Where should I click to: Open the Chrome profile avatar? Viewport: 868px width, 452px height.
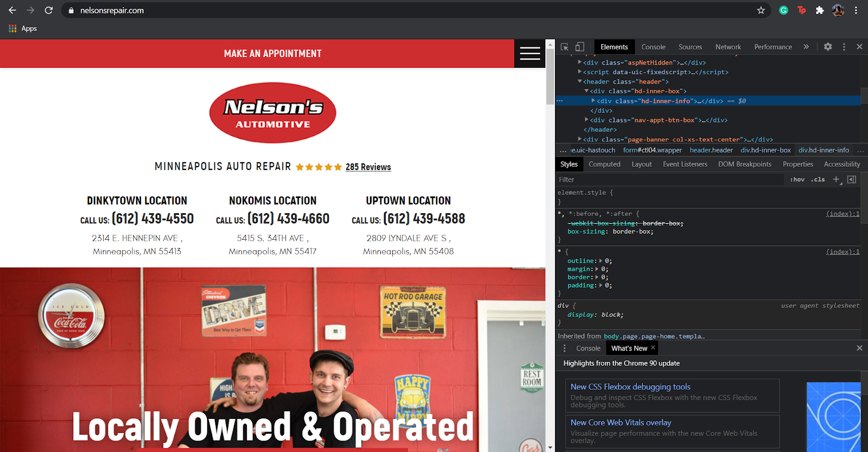[838, 10]
